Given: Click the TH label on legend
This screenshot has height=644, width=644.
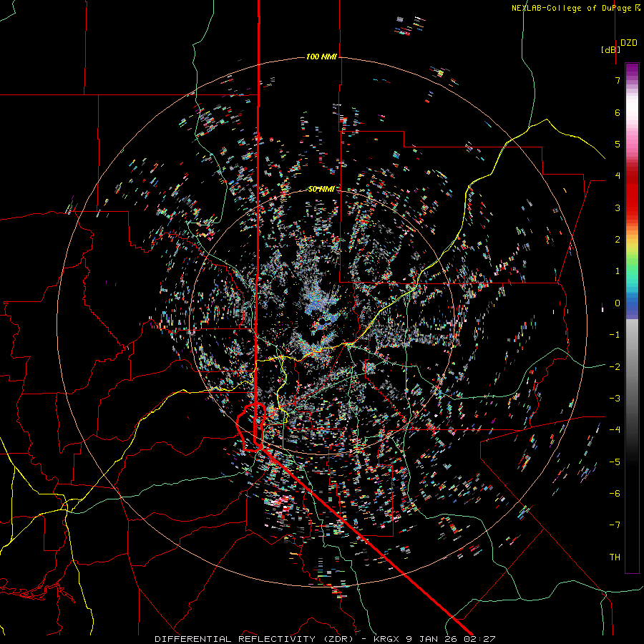Looking at the screenshot, I should click(x=615, y=557).
